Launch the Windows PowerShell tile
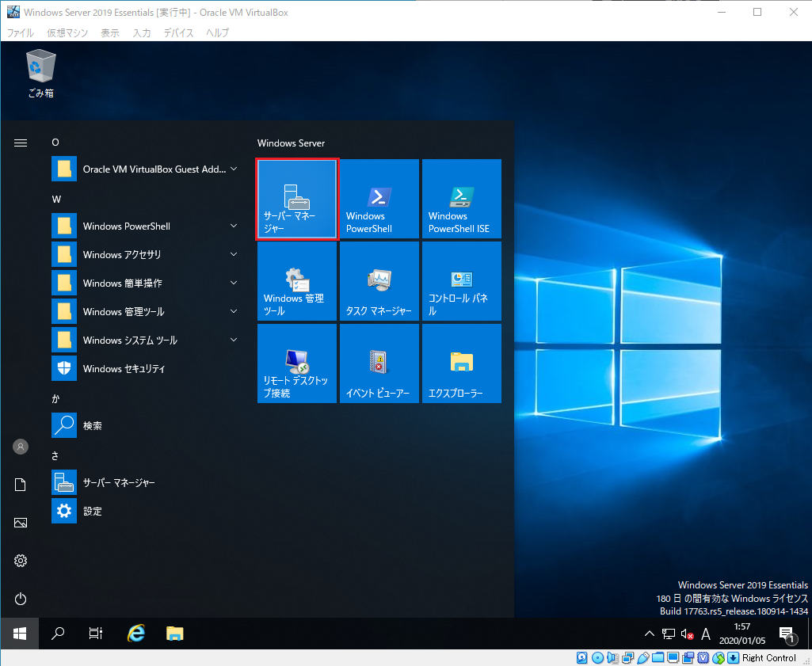Screen dimensions: 812x666 tap(379, 199)
